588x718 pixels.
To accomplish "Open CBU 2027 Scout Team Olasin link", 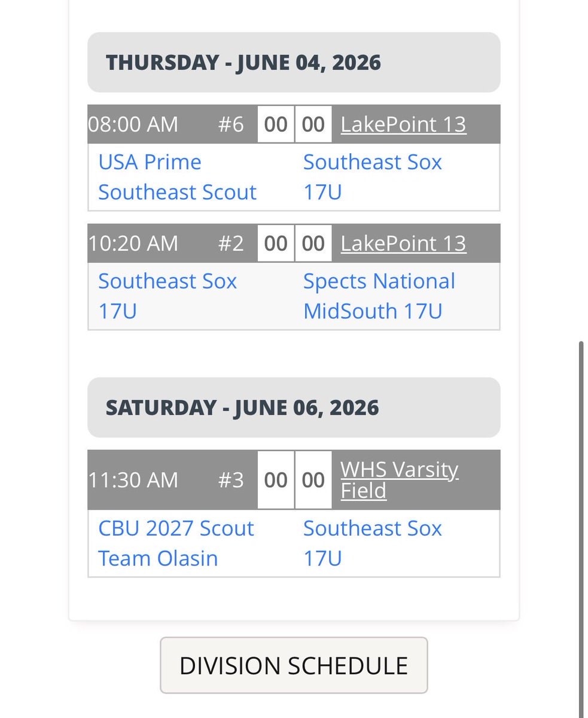I will 176,543.
